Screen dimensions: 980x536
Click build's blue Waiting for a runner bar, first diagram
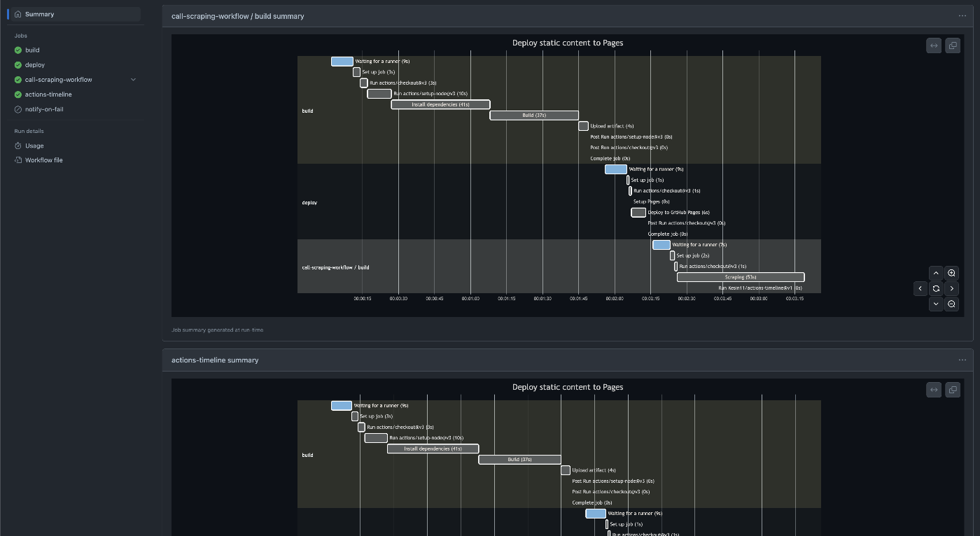click(x=342, y=62)
